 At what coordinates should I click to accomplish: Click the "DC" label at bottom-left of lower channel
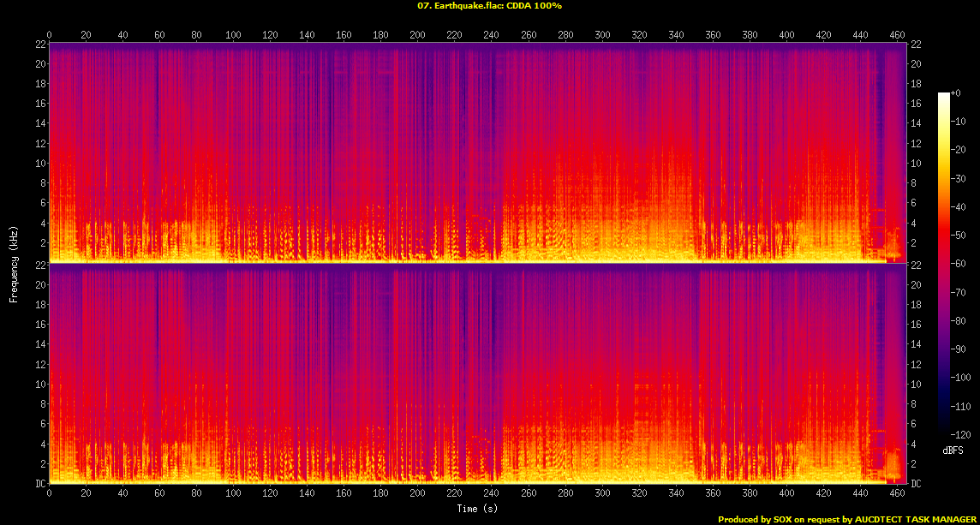(x=38, y=484)
